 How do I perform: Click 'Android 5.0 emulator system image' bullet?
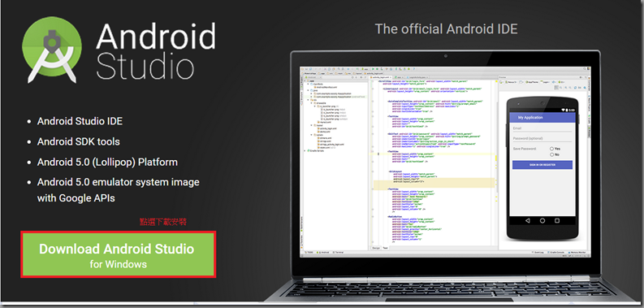tap(118, 182)
